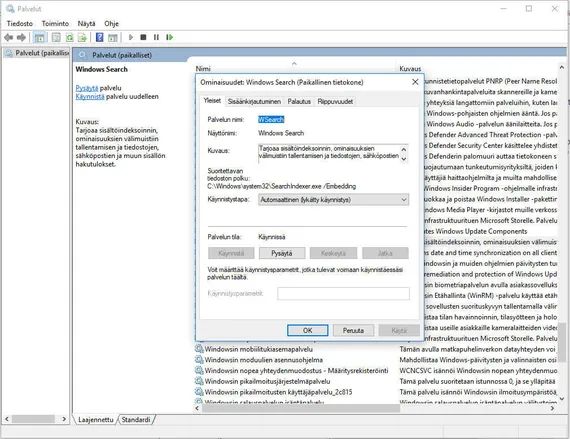Open the Properties toolbar icon
This screenshot has height=439, width=570.
click(x=56, y=37)
